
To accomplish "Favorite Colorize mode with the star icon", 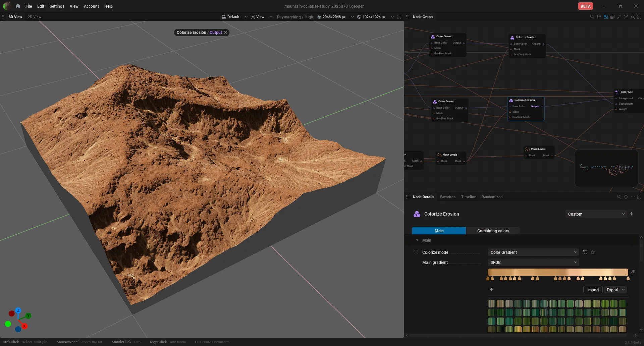I will tap(593, 252).
